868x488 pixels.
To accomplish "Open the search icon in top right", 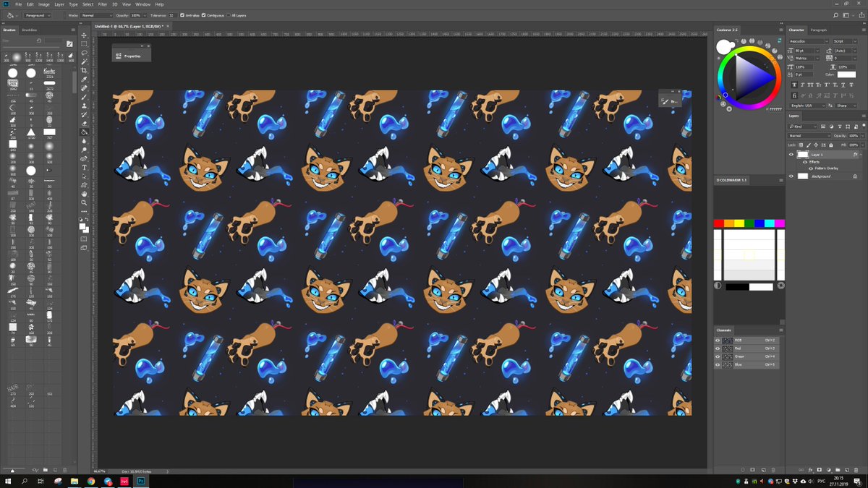I will coord(836,14).
